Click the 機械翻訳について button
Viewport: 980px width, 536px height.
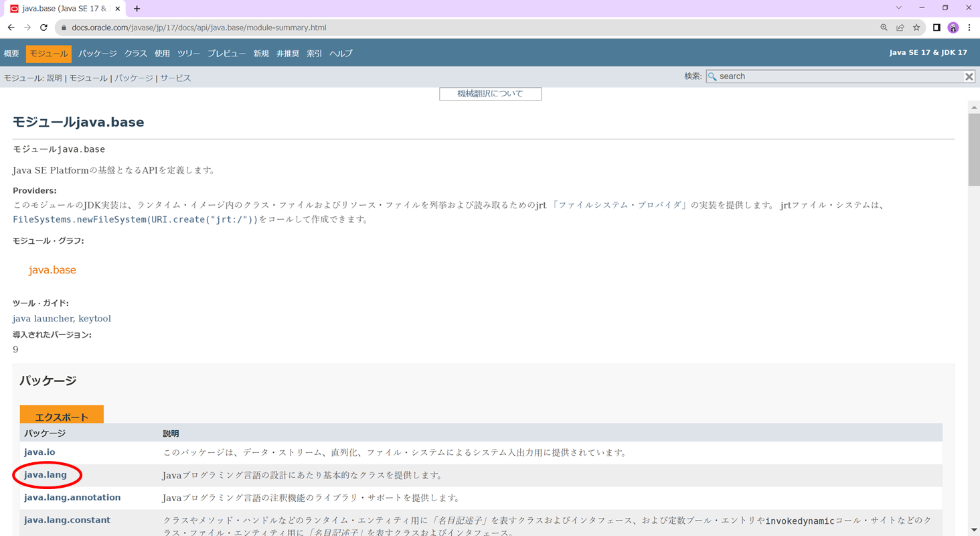[490, 94]
